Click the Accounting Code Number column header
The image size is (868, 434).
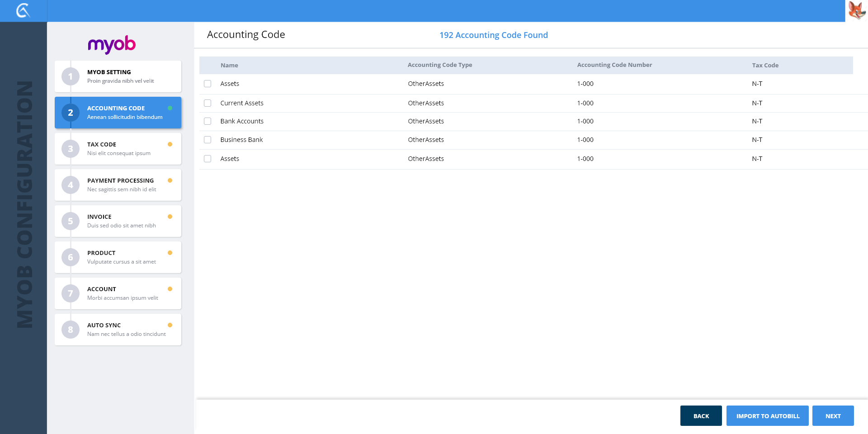614,65
